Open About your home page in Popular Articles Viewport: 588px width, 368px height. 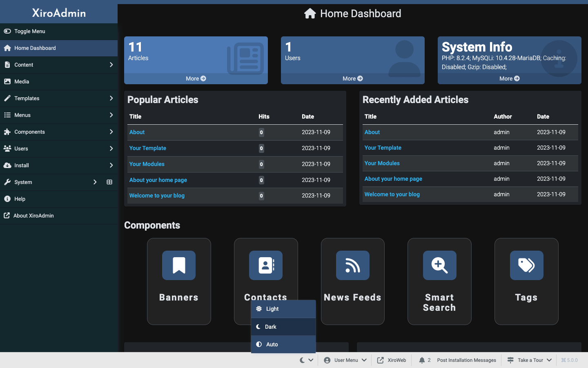(158, 180)
